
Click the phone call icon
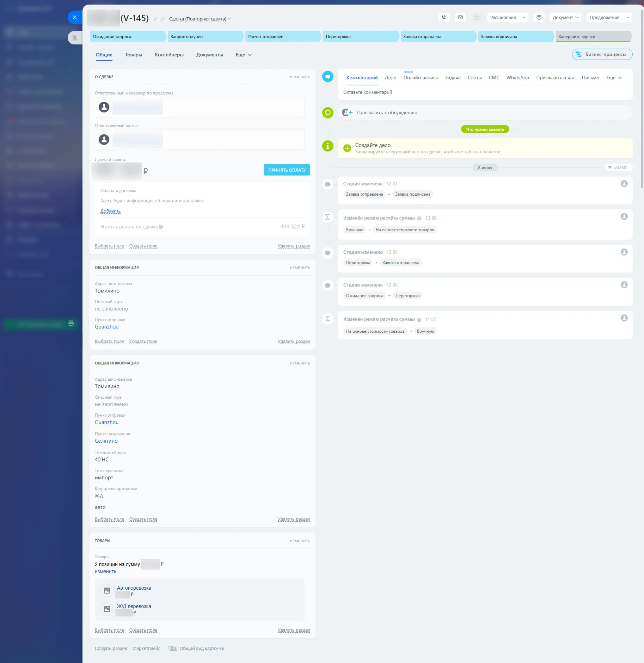click(444, 17)
